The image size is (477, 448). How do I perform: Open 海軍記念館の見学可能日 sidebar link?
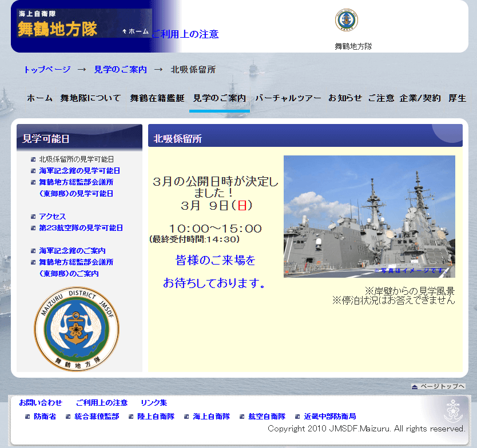(x=79, y=171)
